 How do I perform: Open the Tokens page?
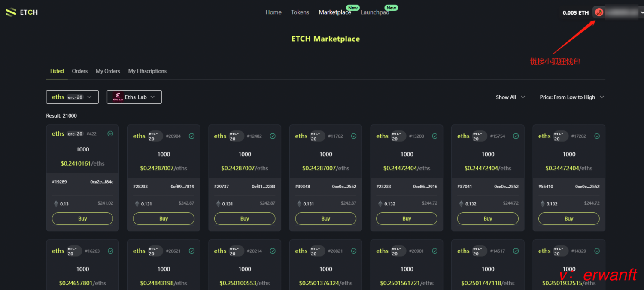300,12
